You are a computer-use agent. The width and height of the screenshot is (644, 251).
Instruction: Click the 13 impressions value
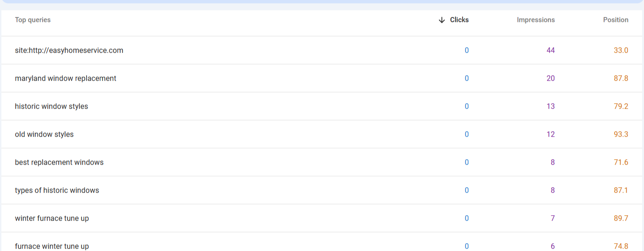pyautogui.click(x=550, y=106)
